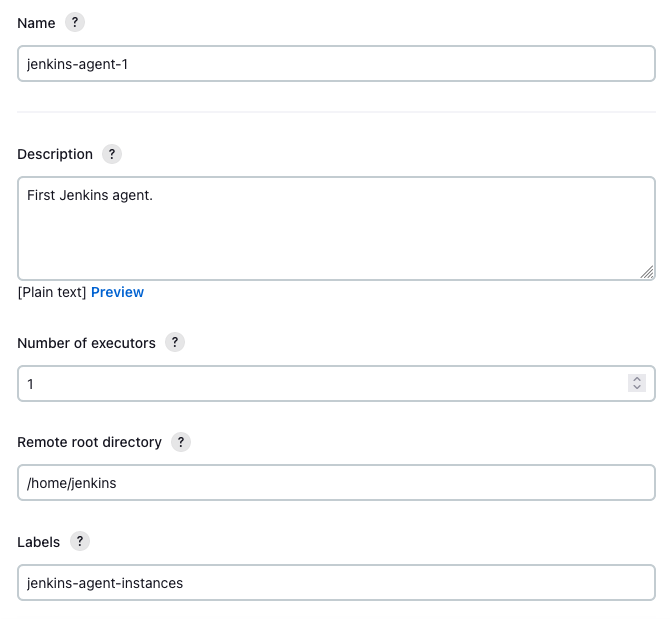
Task: Increase the number of executors with up arrow
Action: [636, 379]
